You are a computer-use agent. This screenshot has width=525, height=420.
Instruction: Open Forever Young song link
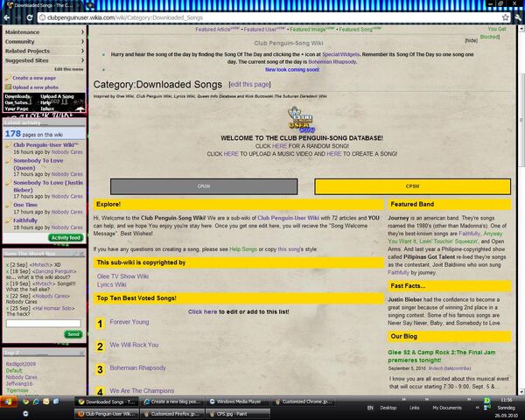[x=129, y=322]
